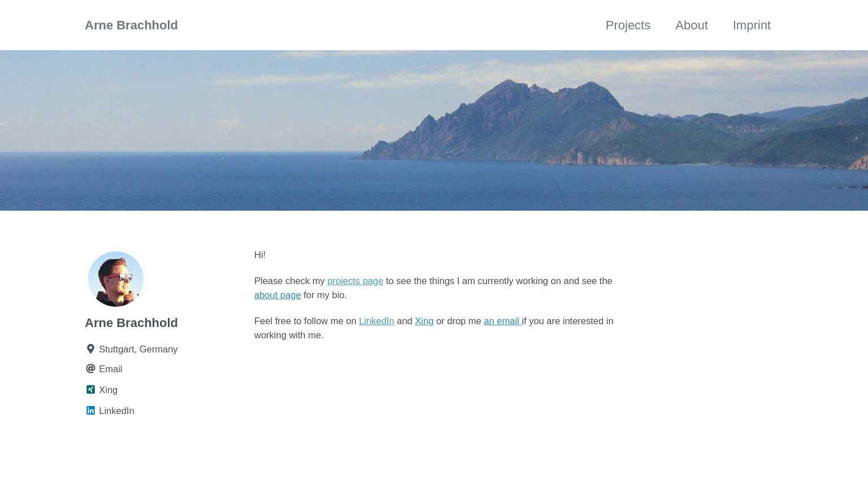
Task: Click the 'an email' link in the paragraph
Action: pos(502,321)
